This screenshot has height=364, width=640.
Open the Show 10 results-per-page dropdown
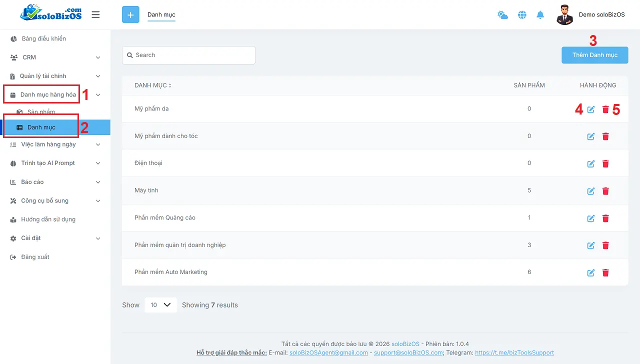pyautogui.click(x=160, y=305)
